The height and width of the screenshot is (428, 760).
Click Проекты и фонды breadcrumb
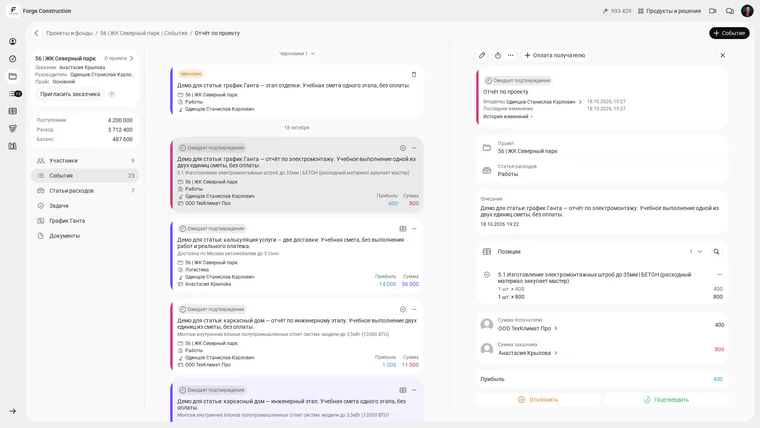[x=69, y=33]
